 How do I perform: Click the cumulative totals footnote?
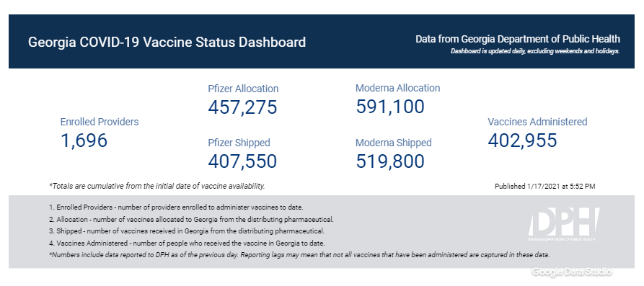[x=157, y=187]
